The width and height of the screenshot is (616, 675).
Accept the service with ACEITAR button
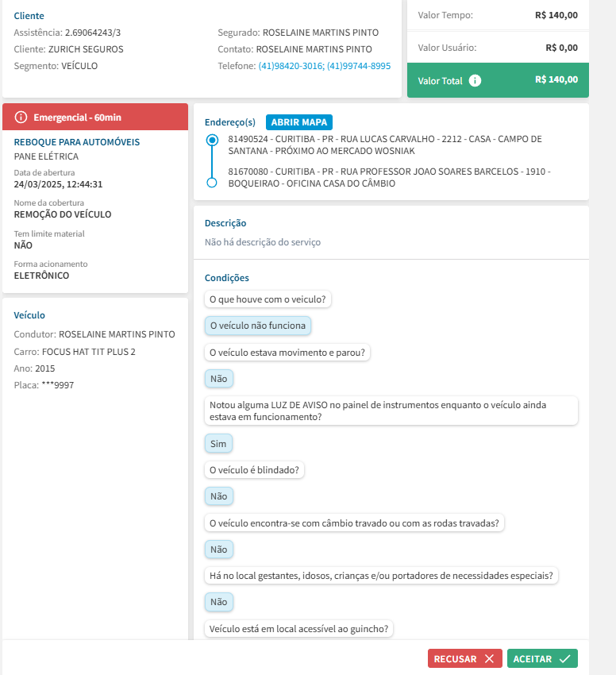pos(542,659)
